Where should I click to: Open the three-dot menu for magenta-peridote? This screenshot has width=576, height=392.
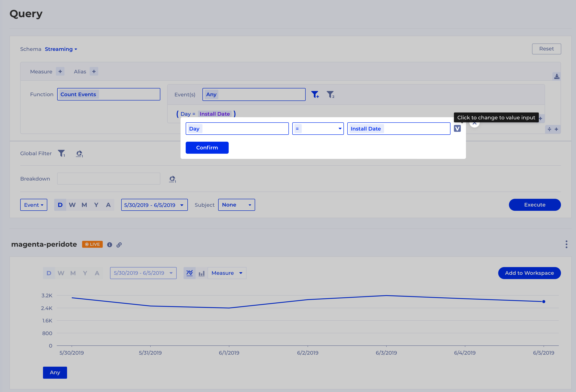[x=566, y=244]
